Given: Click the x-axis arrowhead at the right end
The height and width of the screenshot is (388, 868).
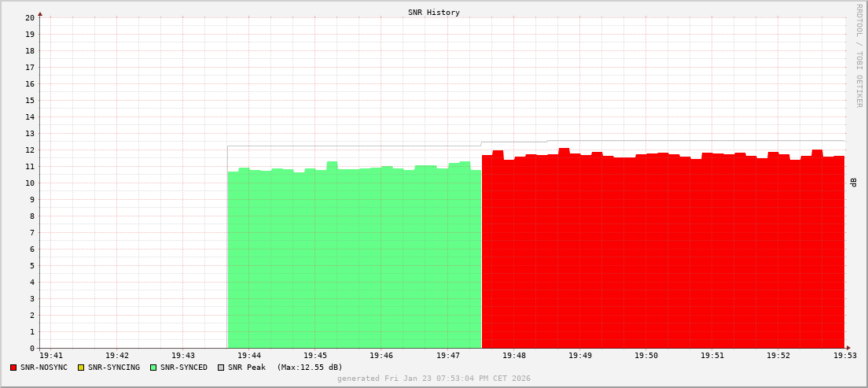Looking at the screenshot, I should [x=848, y=348].
